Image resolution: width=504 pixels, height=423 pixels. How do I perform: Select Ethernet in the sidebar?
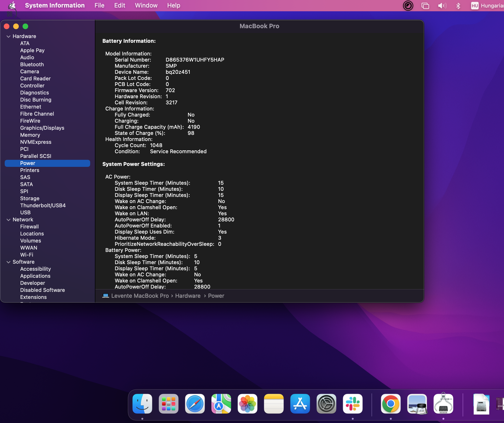[x=31, y=107]
